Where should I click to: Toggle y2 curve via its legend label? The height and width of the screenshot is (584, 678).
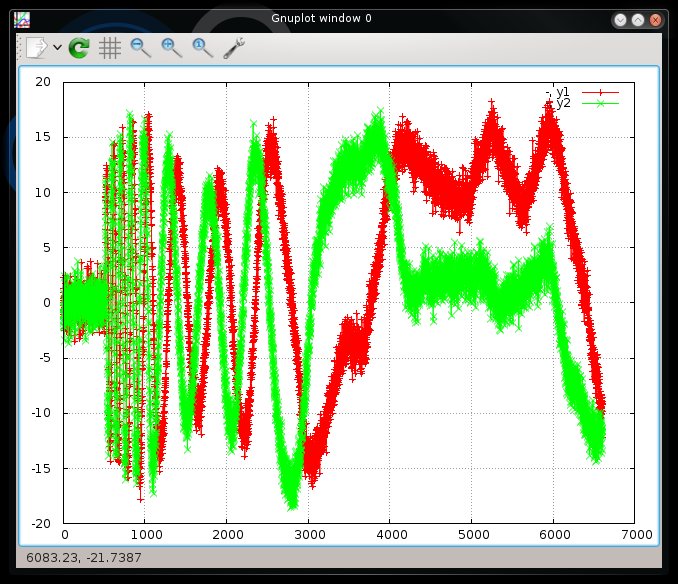click(562, 103)
